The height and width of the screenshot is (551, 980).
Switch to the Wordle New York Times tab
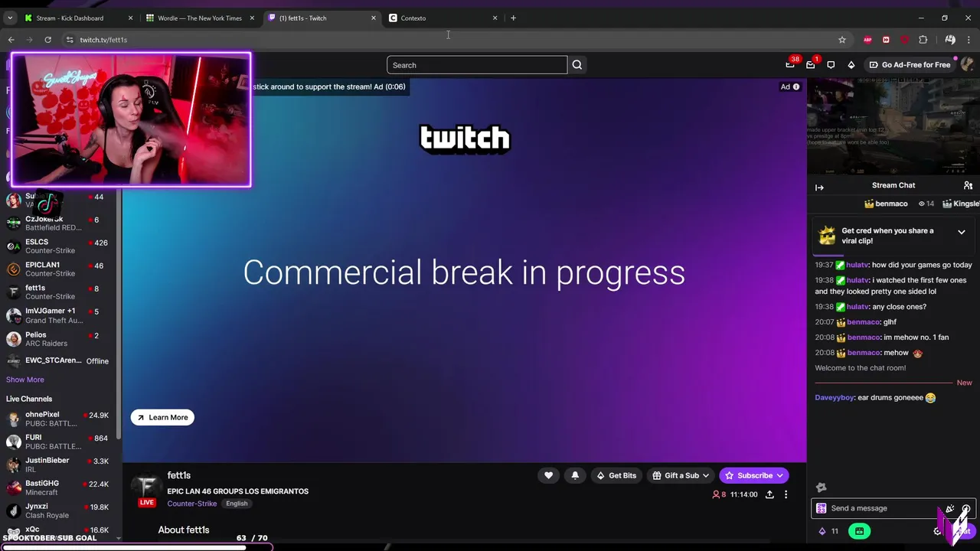coord(200,18)
